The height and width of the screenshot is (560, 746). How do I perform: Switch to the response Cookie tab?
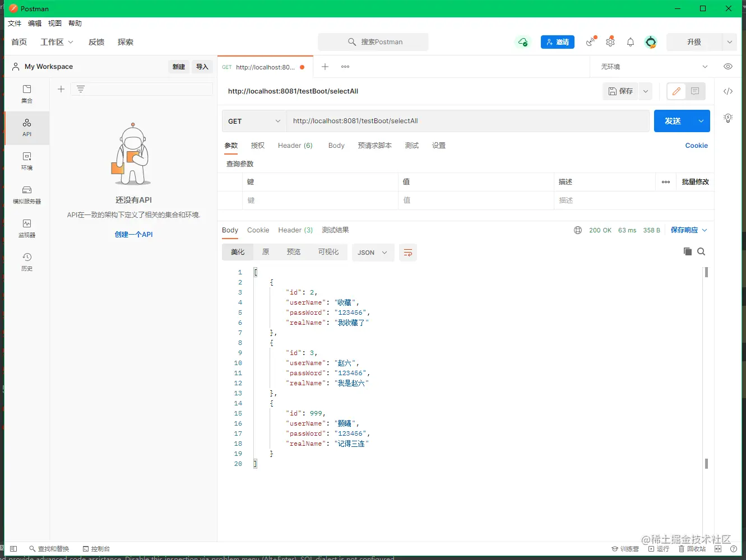point(258,230)
